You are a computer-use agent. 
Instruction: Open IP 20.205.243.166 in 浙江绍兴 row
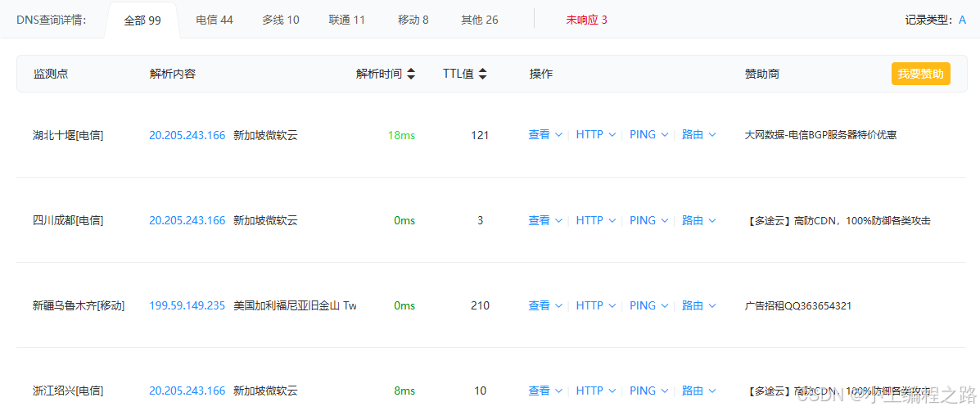pos(187,391)
